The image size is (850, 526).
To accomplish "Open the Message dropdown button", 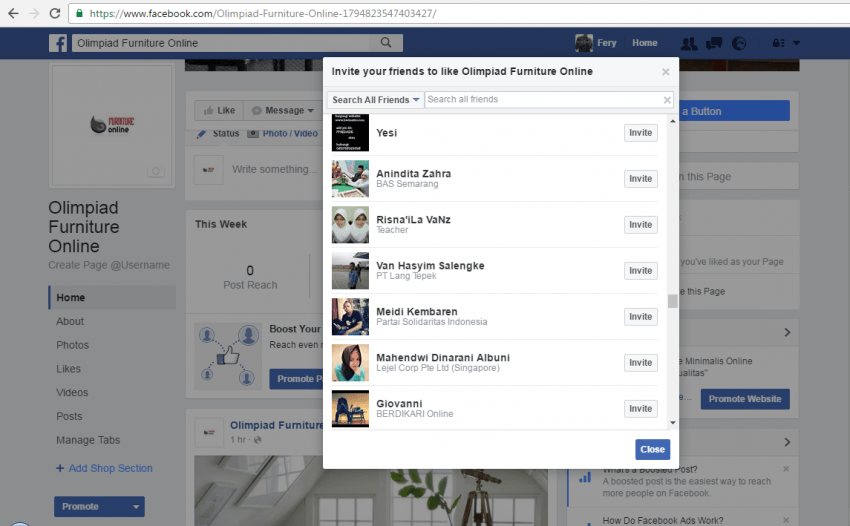I will pyautogui.click(x=282, y=111).
